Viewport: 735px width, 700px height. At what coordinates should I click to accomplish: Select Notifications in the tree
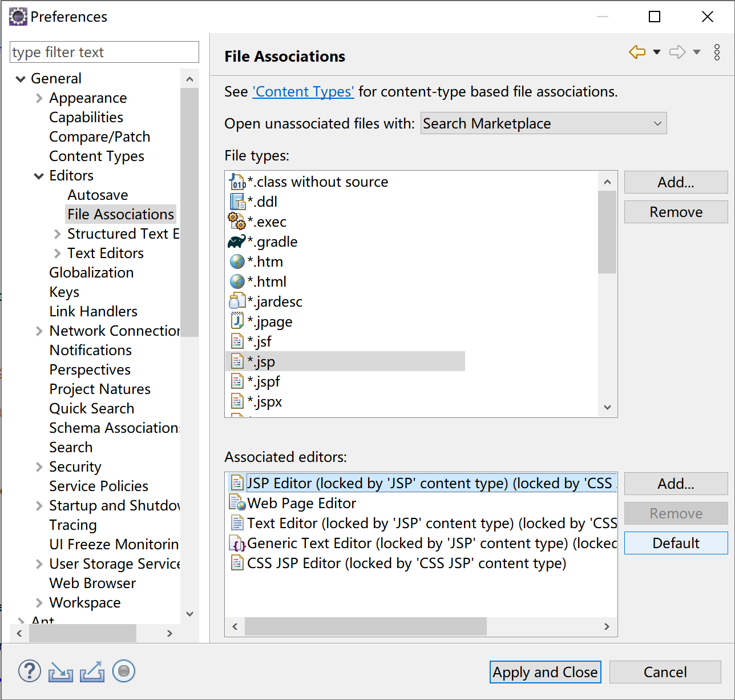click(x=91, y=351)
